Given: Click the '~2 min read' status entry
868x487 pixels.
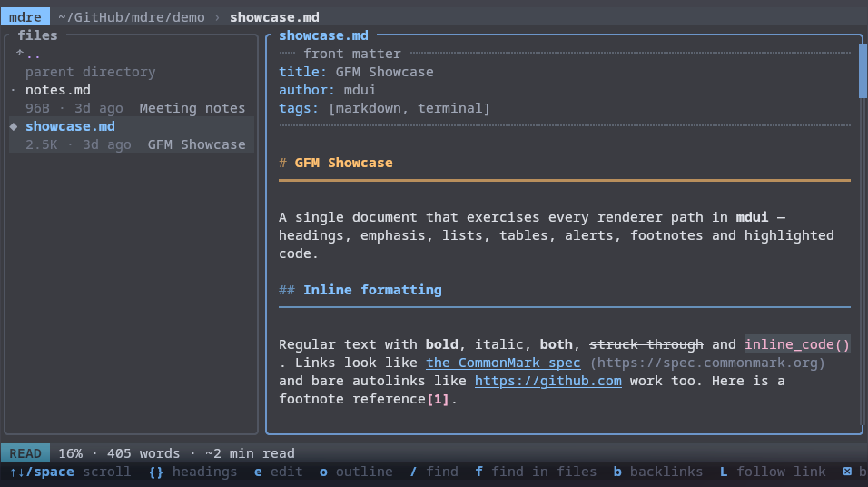Looking at the screenshot, I should tap(250, 453).
